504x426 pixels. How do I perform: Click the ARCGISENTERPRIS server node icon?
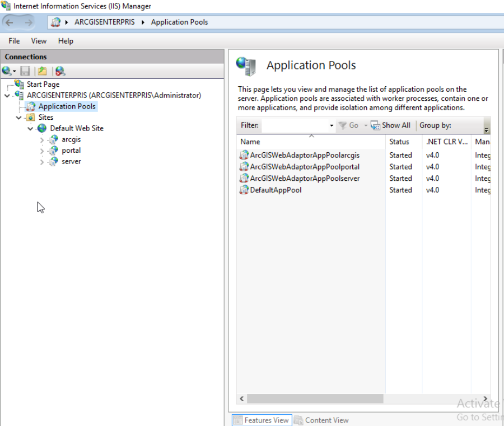(19, 95)
